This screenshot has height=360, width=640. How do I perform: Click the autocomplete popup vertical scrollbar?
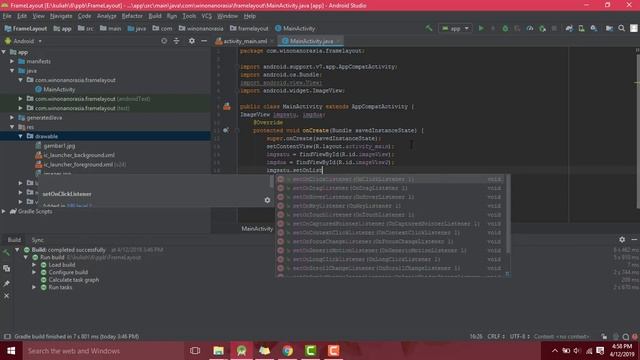(508, 214)
